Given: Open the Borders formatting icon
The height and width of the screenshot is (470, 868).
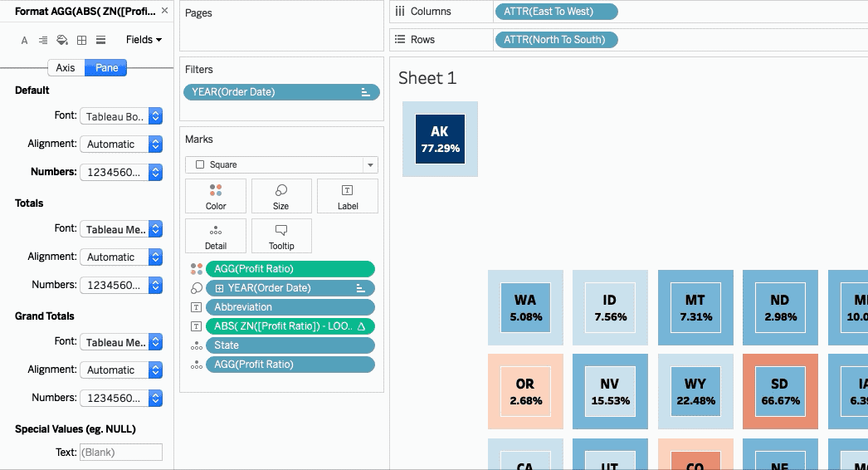Looking at the screenshot, I should 81,40.
